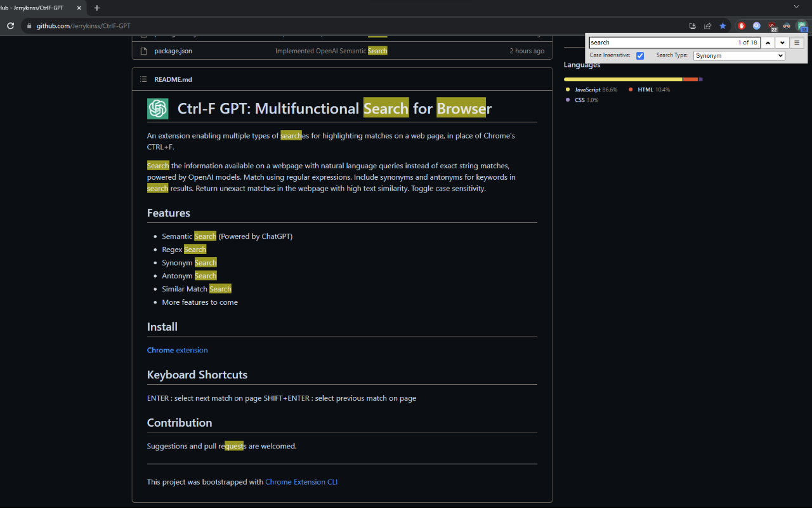The height and width of the screenshot is (508, 812).
Task: Open the Ctrl-F GPT extension icon
Action: pos(802,27)
